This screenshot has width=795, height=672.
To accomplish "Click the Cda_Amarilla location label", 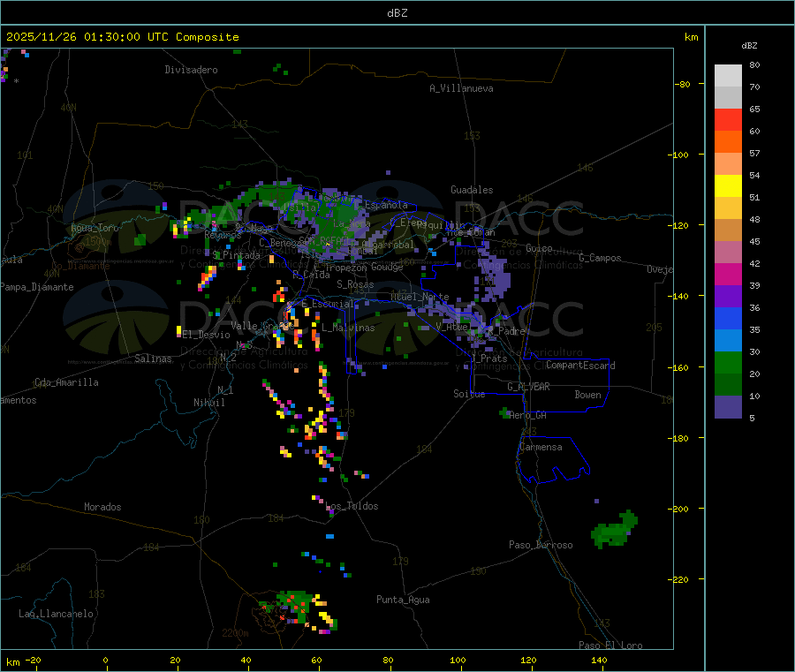I will (x=66, y=382).
